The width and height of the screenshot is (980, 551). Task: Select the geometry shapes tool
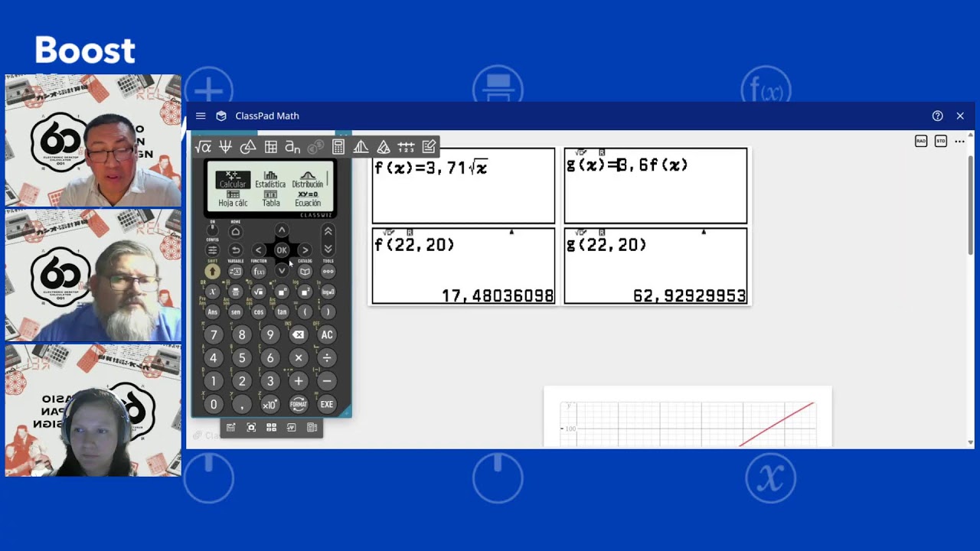248,147
